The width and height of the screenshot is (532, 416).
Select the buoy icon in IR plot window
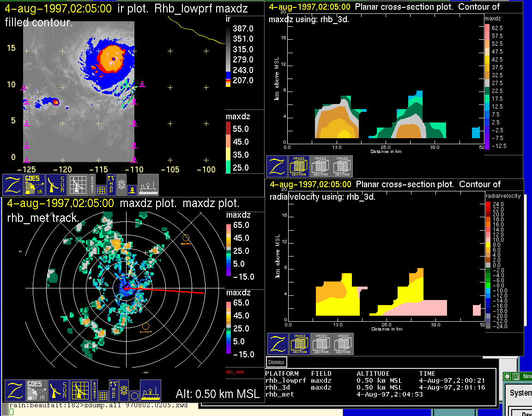pyautogui.click(x=132, y=189)
